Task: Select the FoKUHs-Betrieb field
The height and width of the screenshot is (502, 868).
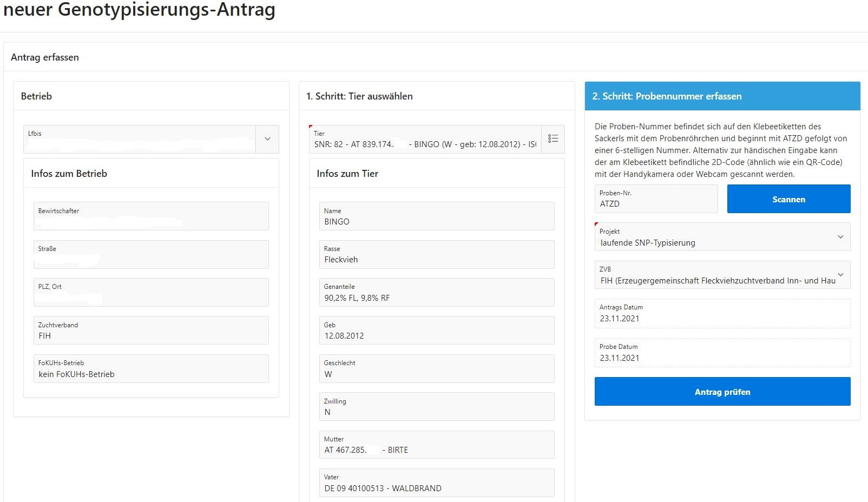Action: [151, 369]
